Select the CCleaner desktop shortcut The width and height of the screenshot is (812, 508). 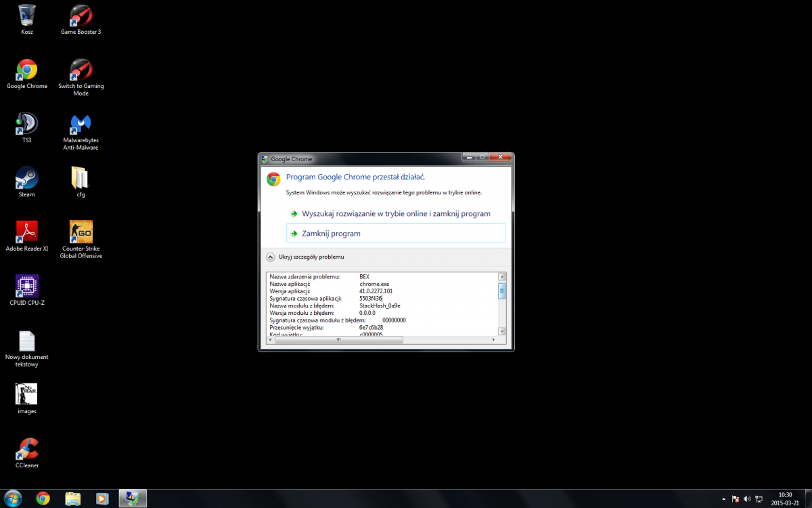point(27,453)
